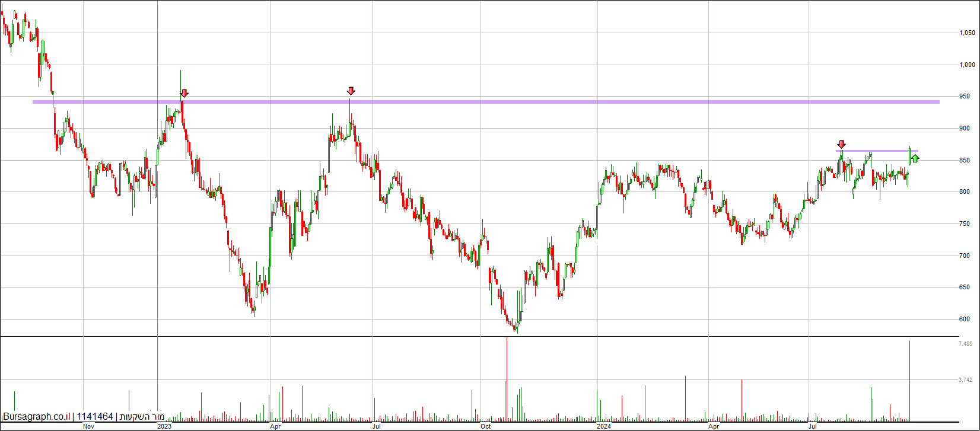Click the tallest red volume bar in October 2023
Viewport: 980px width, 431px height.
[507, 379]
